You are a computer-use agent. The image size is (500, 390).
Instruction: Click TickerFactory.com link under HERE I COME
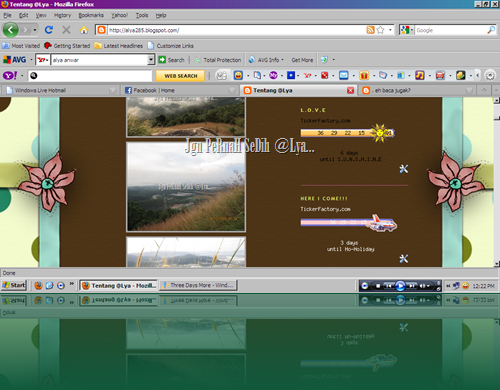325,209
